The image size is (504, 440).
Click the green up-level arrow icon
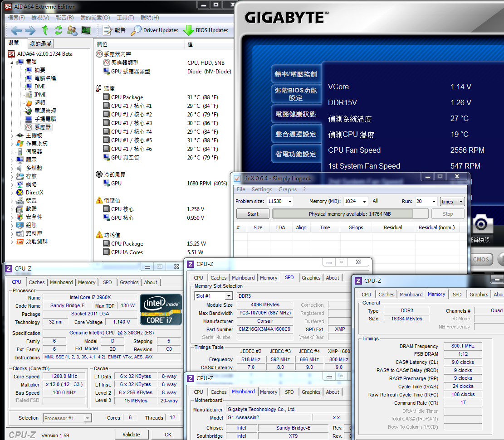45,30
